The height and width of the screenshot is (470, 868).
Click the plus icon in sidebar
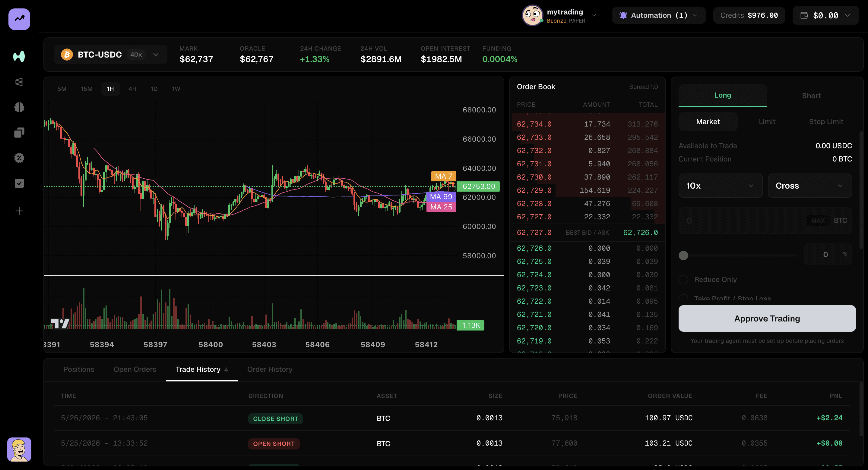click(19, 211)
